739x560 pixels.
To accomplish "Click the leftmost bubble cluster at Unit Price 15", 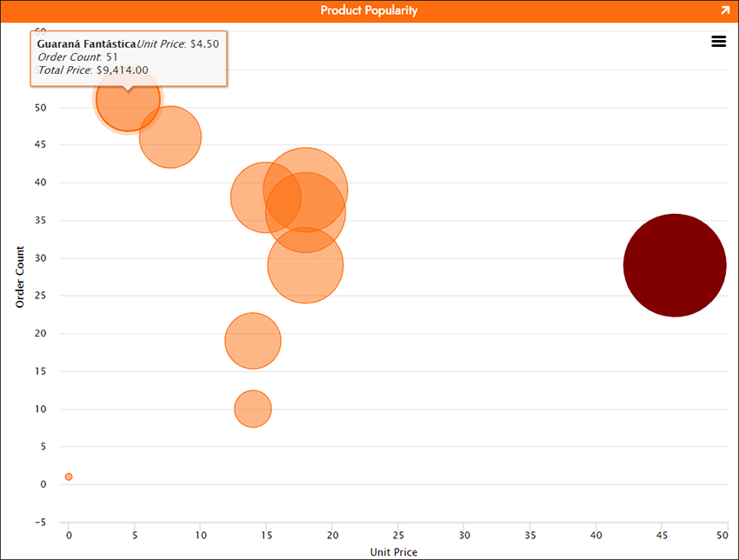I will point(261,197).
